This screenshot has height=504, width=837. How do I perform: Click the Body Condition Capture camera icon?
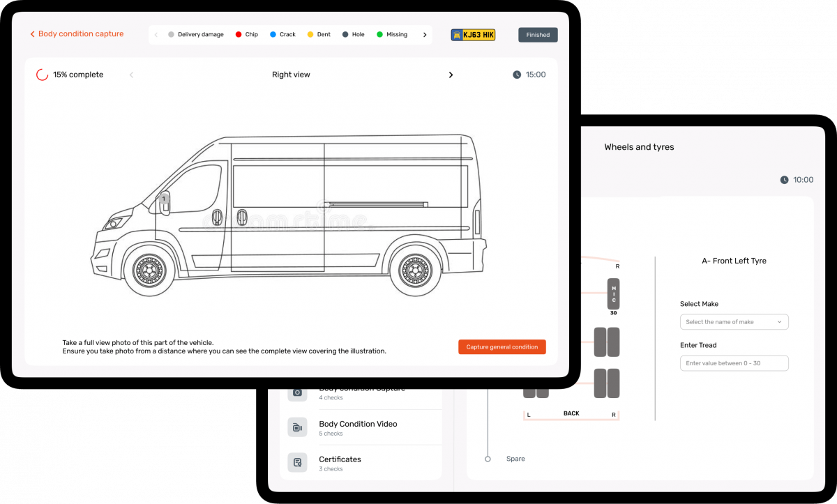click(297, 392)
